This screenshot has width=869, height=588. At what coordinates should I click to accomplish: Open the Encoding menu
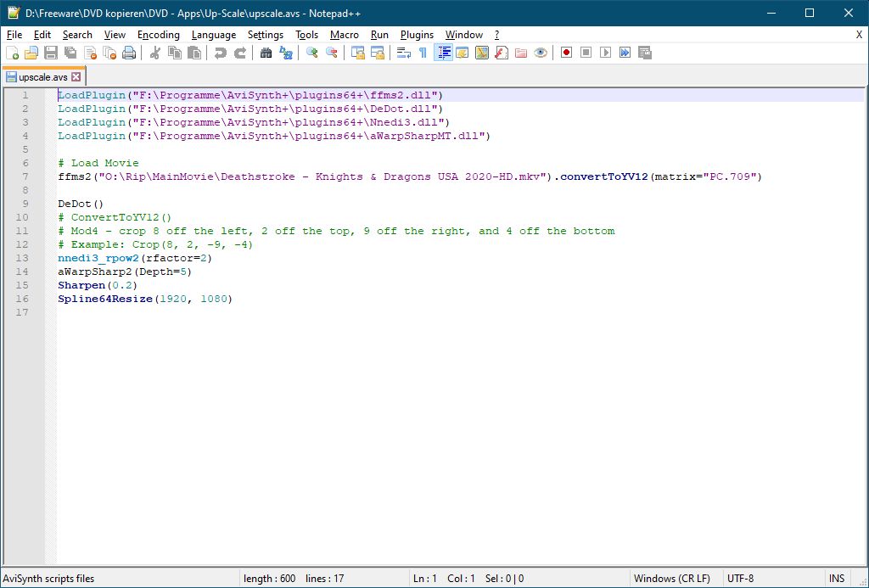pyautogui.click(x=158, y=35)
